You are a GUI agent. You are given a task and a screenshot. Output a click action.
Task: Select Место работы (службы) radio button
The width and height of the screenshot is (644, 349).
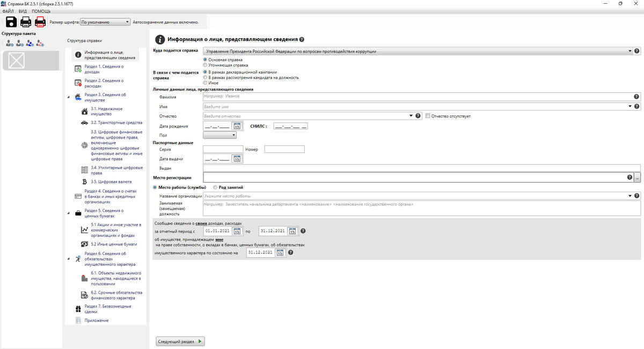click(155, 187)
